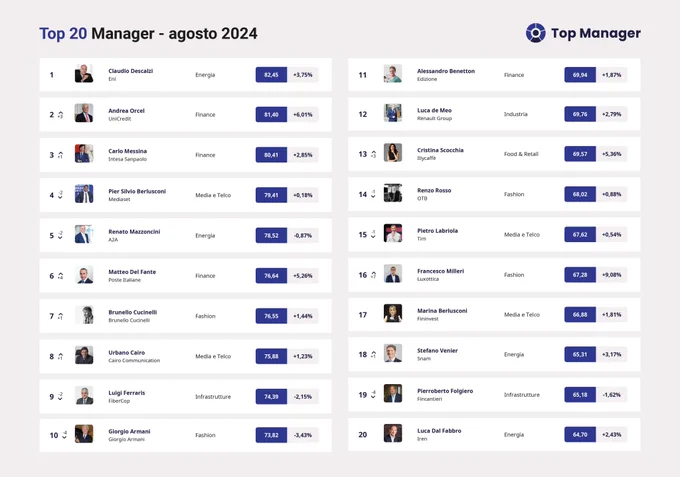
Task: Click the down arrow beside rank 14
Action: click(373, 194)
